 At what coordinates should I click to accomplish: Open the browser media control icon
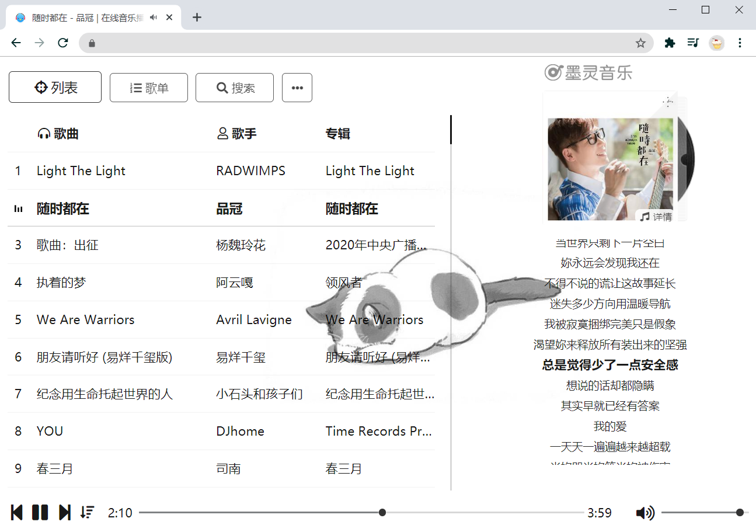693,43
